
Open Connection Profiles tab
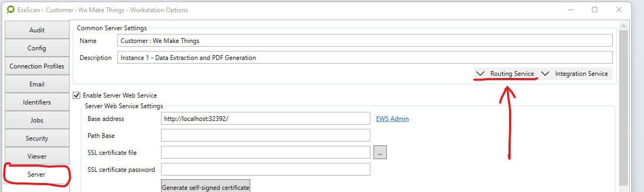pos(37,66)
